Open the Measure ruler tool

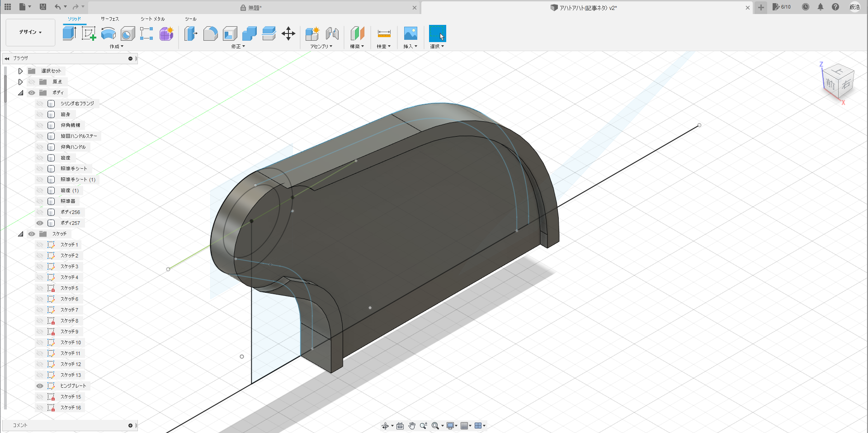tap(384, 33)
